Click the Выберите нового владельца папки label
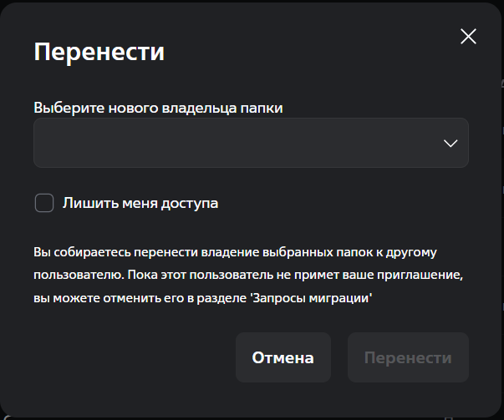The width and height of the screenshot is (504, 420). (158, 108)
